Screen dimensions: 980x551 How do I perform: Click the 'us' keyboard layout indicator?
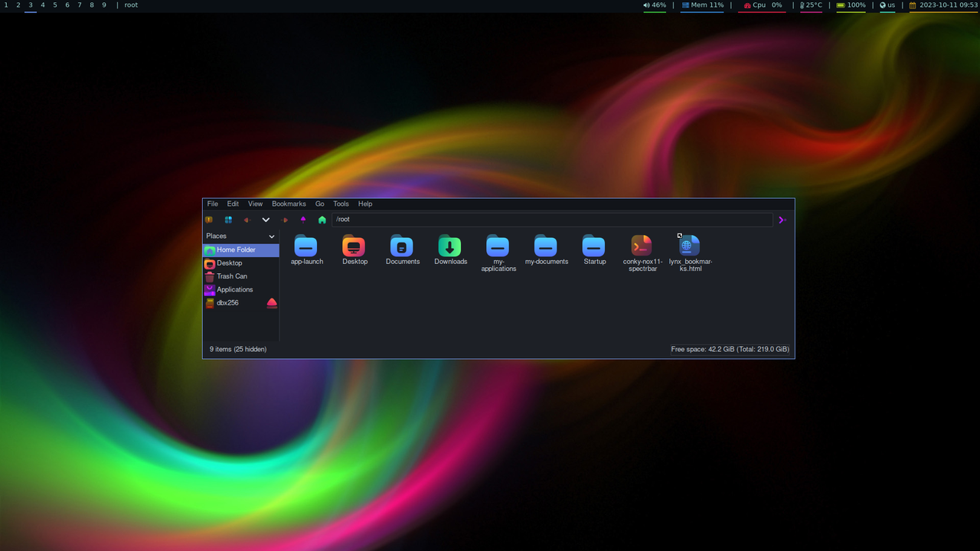pos(887,5)
